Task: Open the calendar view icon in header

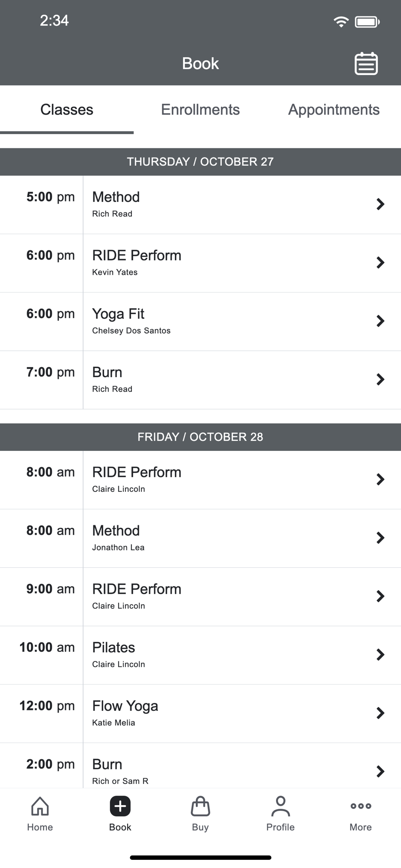Action: [366, 64]
